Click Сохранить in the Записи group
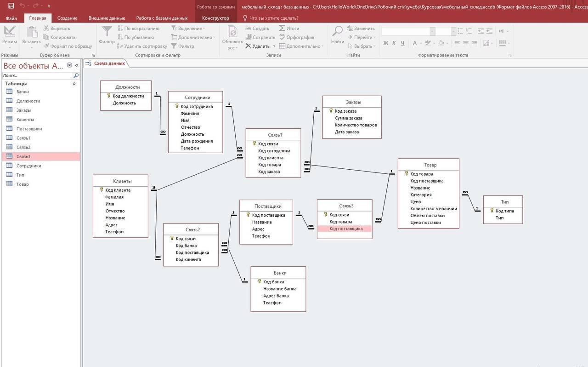The height and width of the screenshot is (367, 588). [260, 37]
